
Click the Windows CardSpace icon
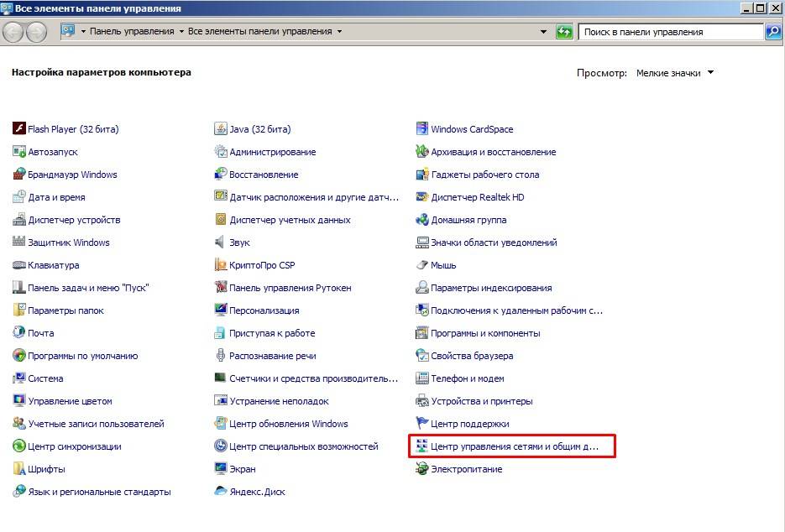(423, 129)
